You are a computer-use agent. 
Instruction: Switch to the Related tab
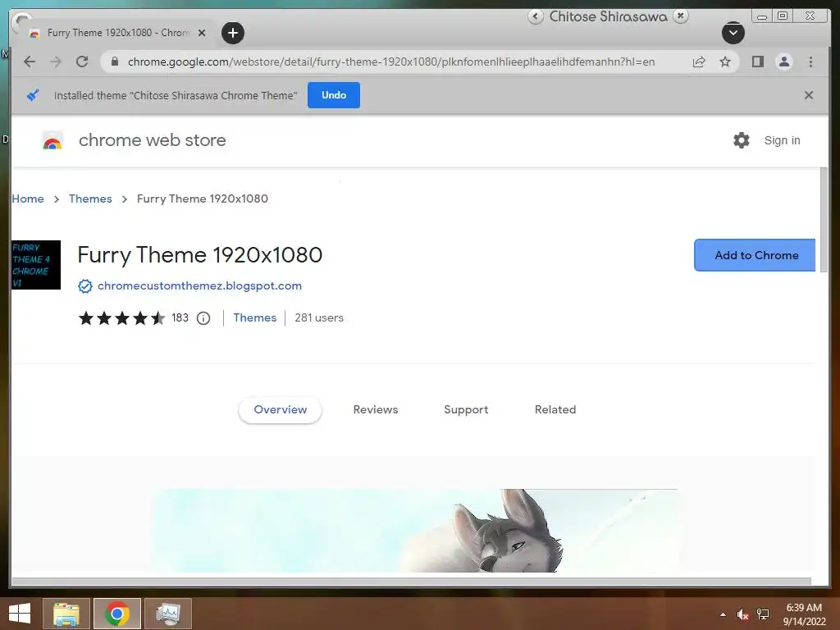coord(555,409)
